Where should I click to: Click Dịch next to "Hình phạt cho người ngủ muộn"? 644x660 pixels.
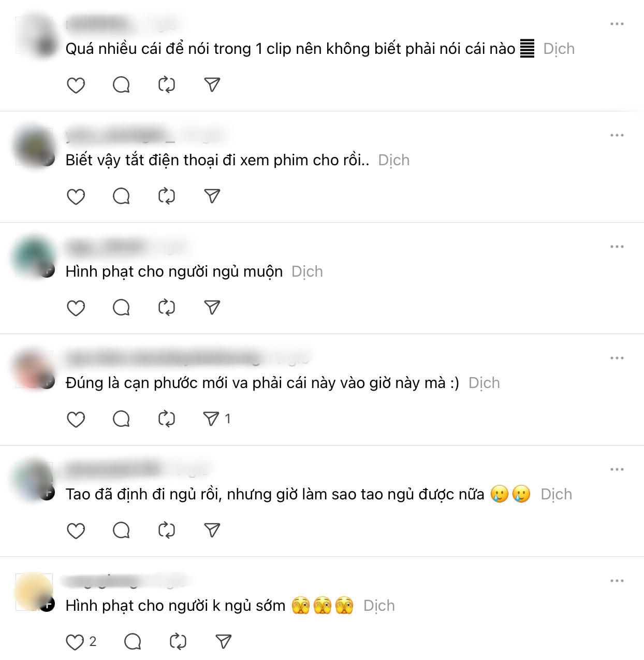(307, 271)
